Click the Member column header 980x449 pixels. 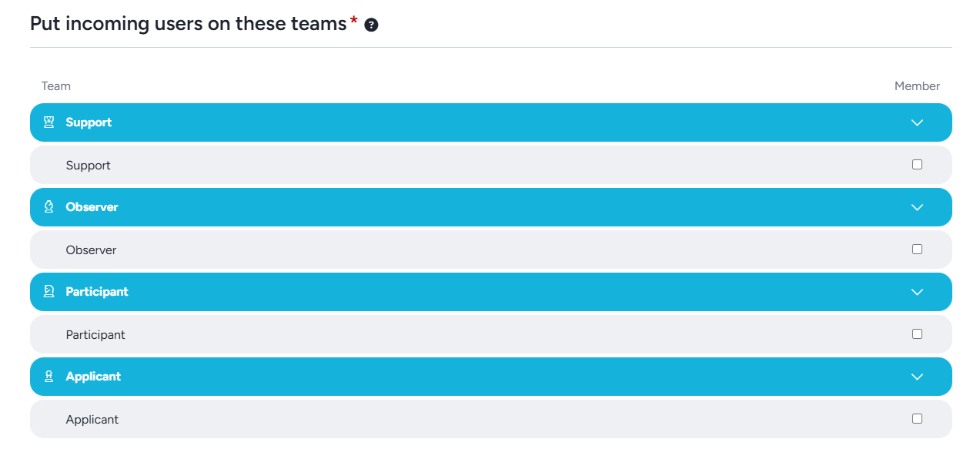click(917, 86)
